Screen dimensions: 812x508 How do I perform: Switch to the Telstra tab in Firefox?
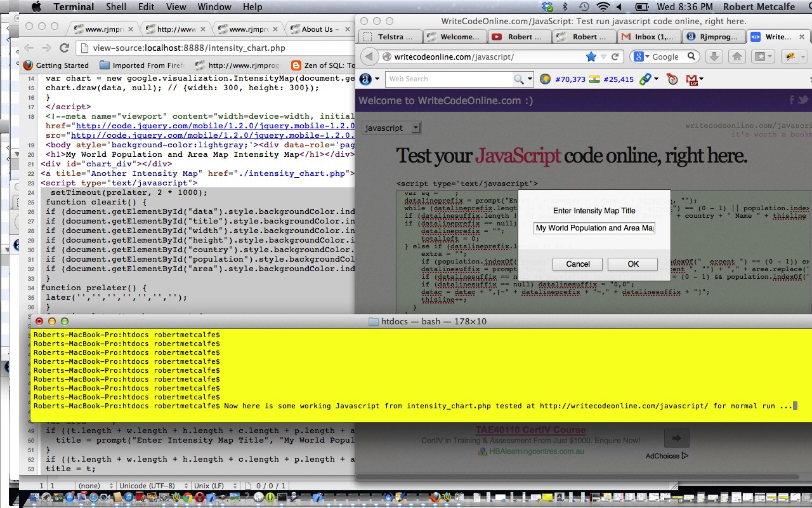(x=390, y=37)
